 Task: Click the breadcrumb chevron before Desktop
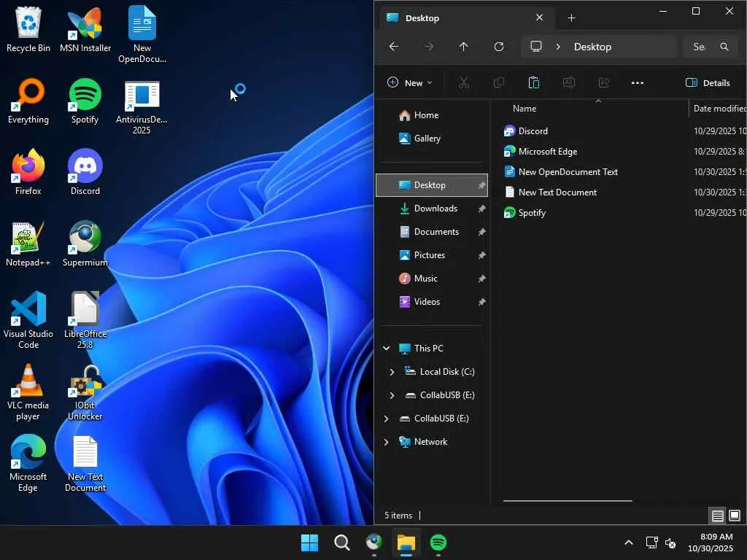(x=558, y=47)
